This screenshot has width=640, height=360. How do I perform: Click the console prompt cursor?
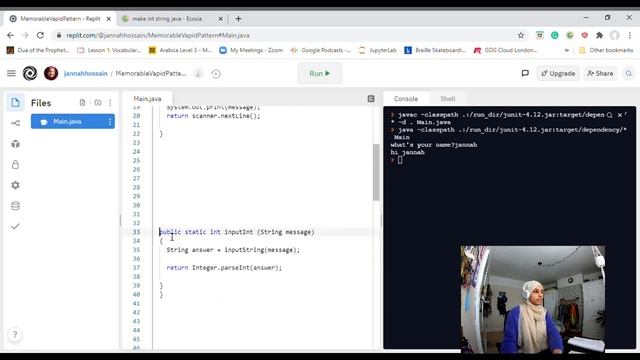tap(400, 160)
